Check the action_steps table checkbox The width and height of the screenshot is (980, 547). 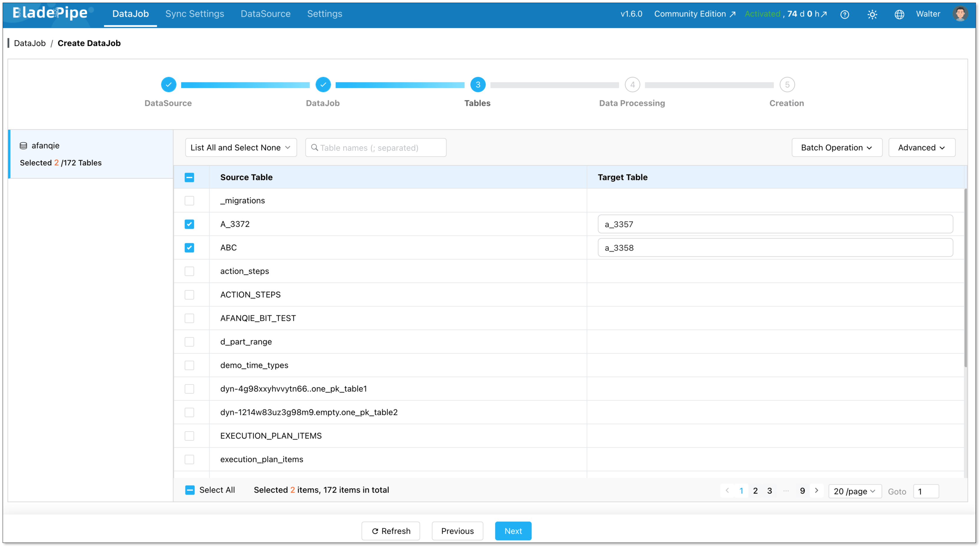tap(189, 271)
